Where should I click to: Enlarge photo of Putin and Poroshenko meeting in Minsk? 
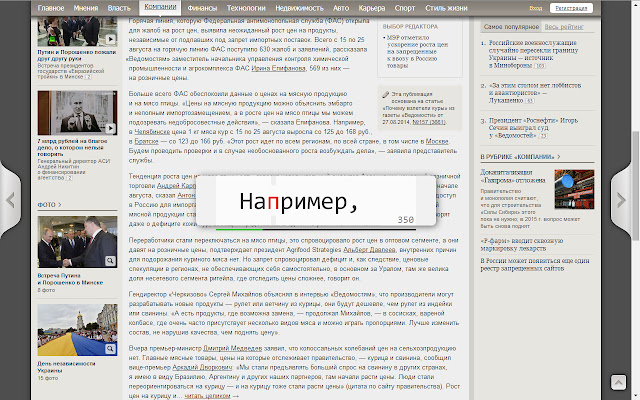(110, 261)
